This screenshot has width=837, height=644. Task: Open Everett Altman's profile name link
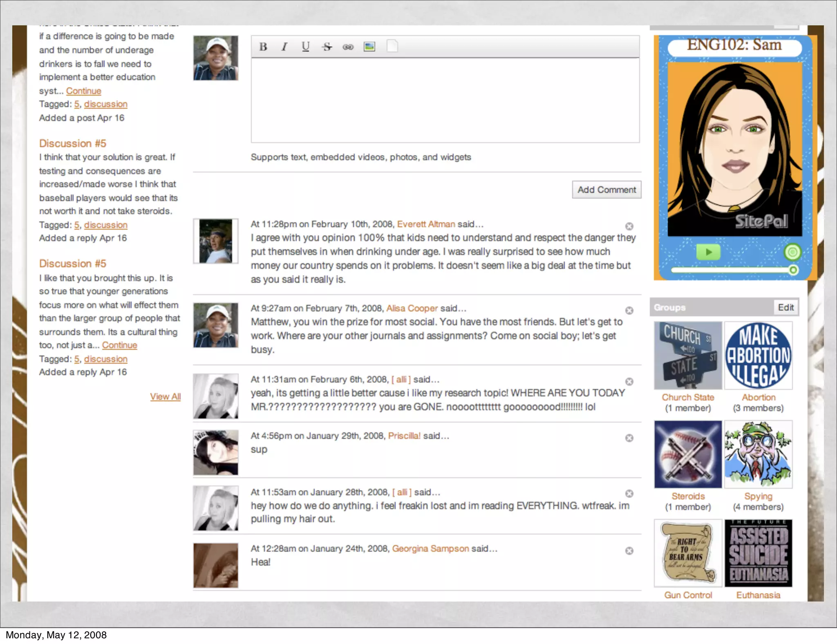pyautogui.click(x=426, y=224)
